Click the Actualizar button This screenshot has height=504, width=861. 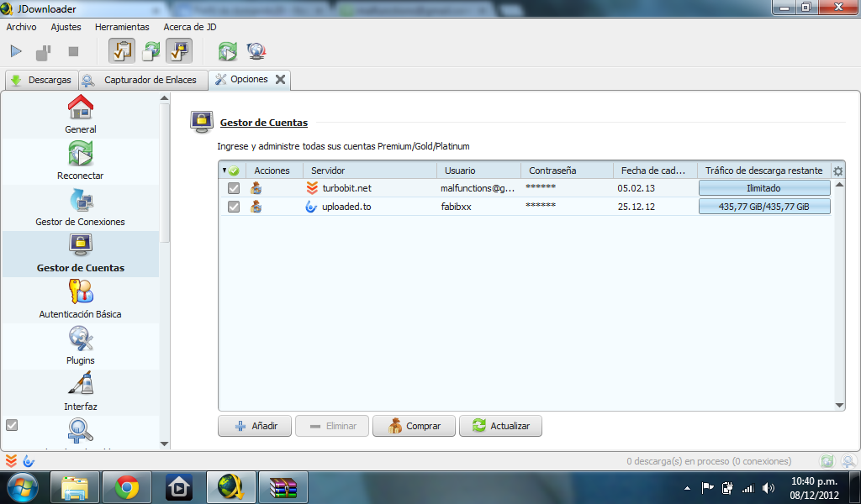click(x=500, y=426)
